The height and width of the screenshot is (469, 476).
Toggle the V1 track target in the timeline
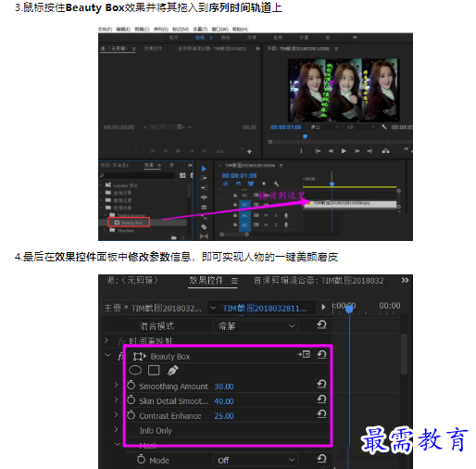pyautogui.click(x=244, y=205)
